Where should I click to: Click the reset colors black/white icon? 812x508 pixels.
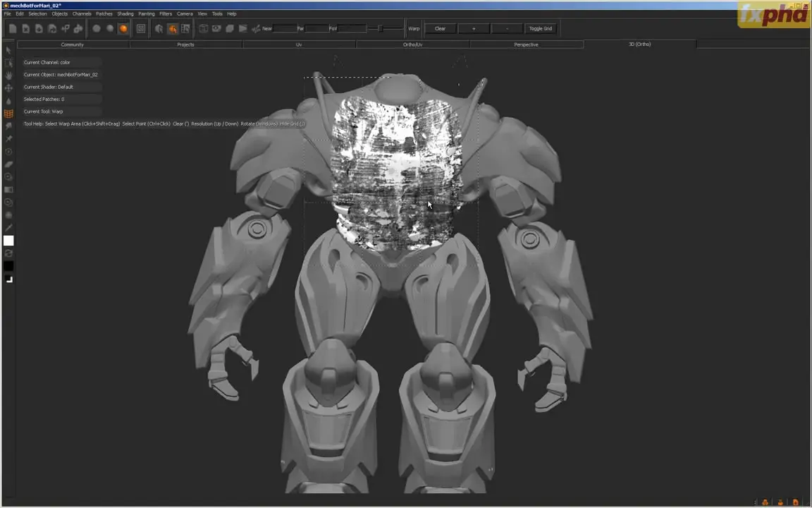8,279
